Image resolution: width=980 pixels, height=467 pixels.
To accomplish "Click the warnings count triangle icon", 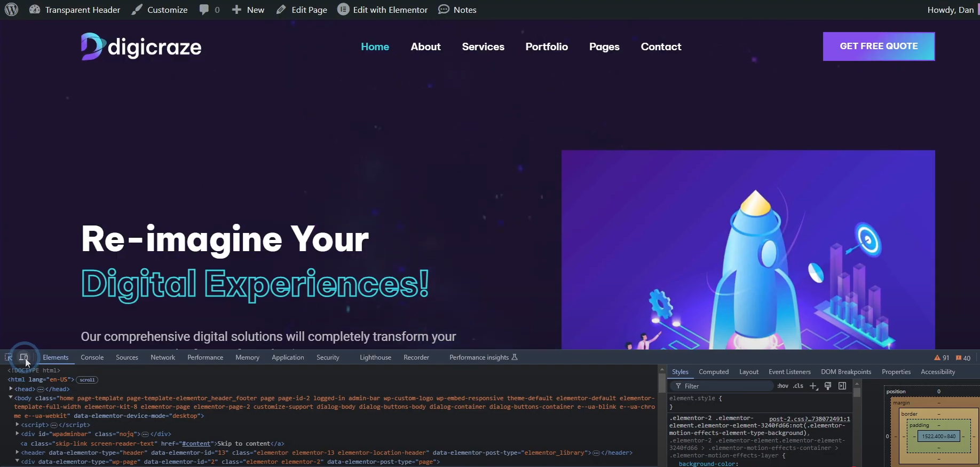I will pos(937,358).
